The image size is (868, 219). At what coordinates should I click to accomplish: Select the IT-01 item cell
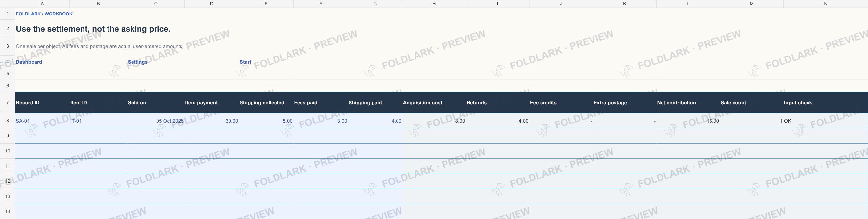coord(98,121)
